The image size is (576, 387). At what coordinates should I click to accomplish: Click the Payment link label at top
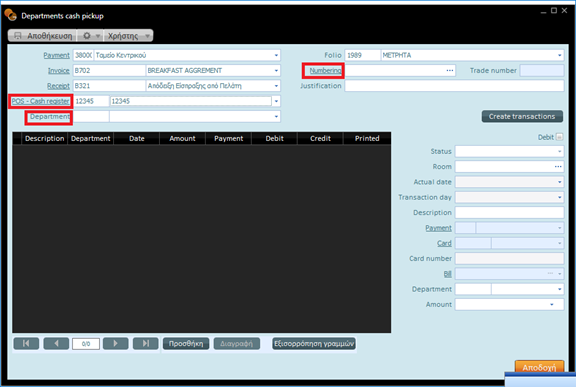[x=56, y=55]
